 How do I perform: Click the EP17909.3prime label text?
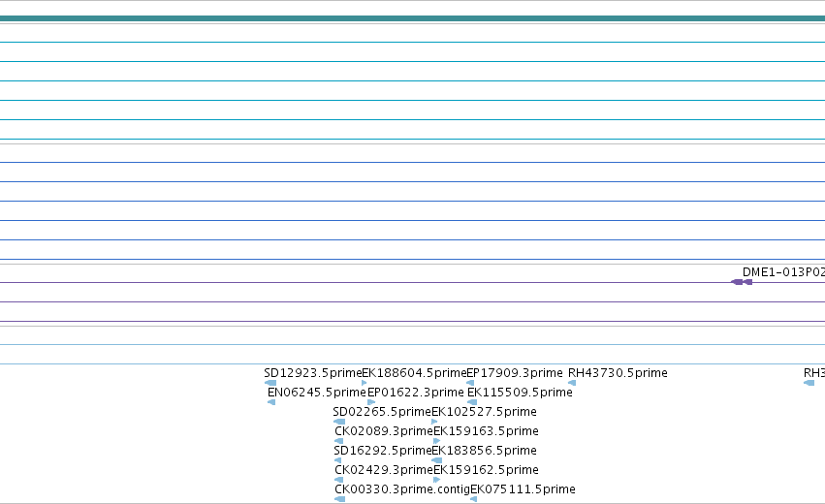(x=515, y=373)
